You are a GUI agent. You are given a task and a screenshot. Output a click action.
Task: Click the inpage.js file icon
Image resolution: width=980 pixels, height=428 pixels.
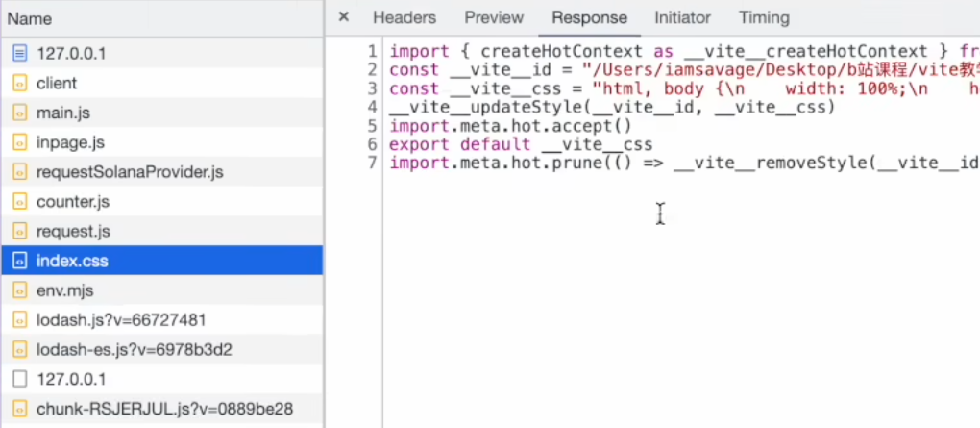[x=20, y=142]
